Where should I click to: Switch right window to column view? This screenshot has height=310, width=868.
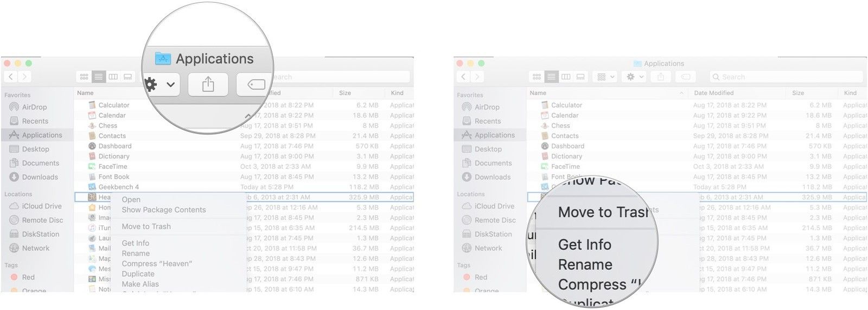point(566,77)
